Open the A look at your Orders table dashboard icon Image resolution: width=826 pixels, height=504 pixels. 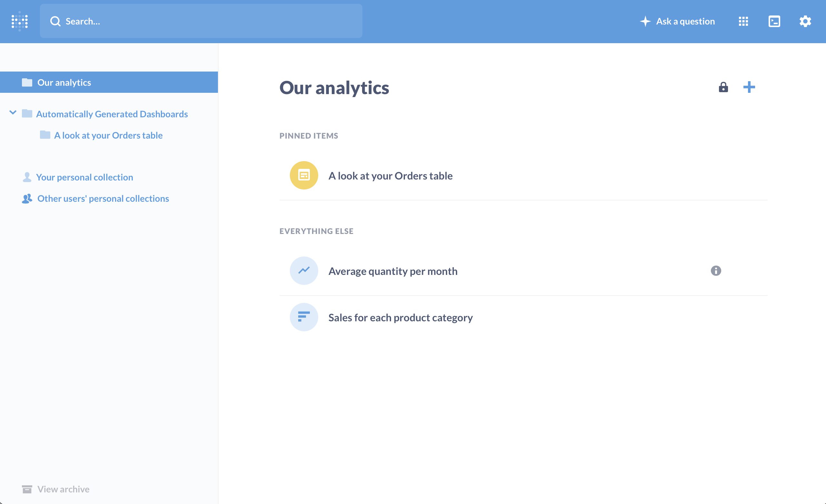coord(303,175)
